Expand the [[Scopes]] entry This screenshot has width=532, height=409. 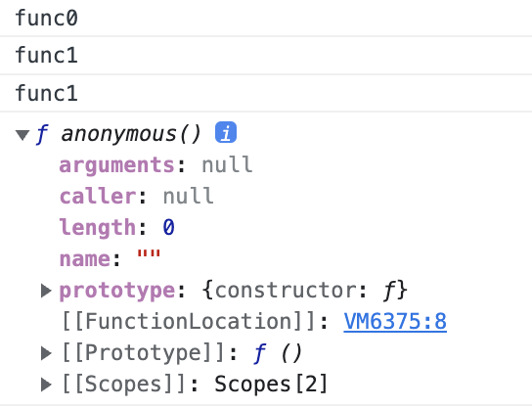click(46, 385)
